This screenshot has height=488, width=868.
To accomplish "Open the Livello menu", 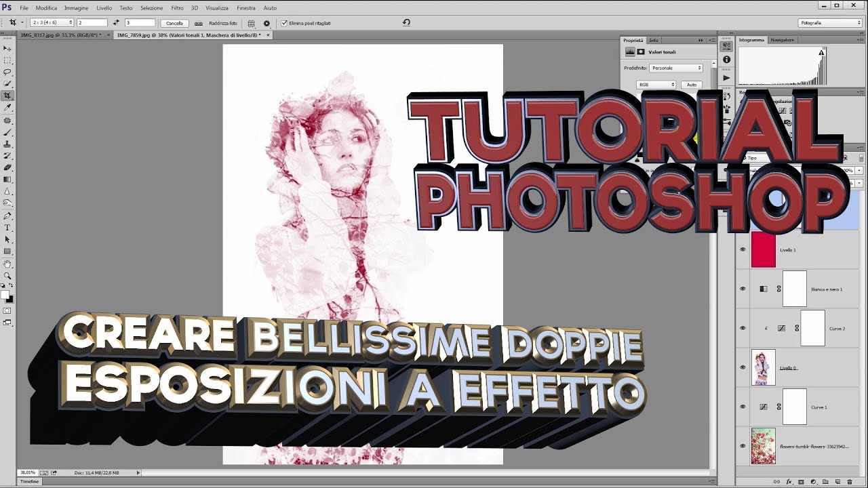I will coord(104,8).
